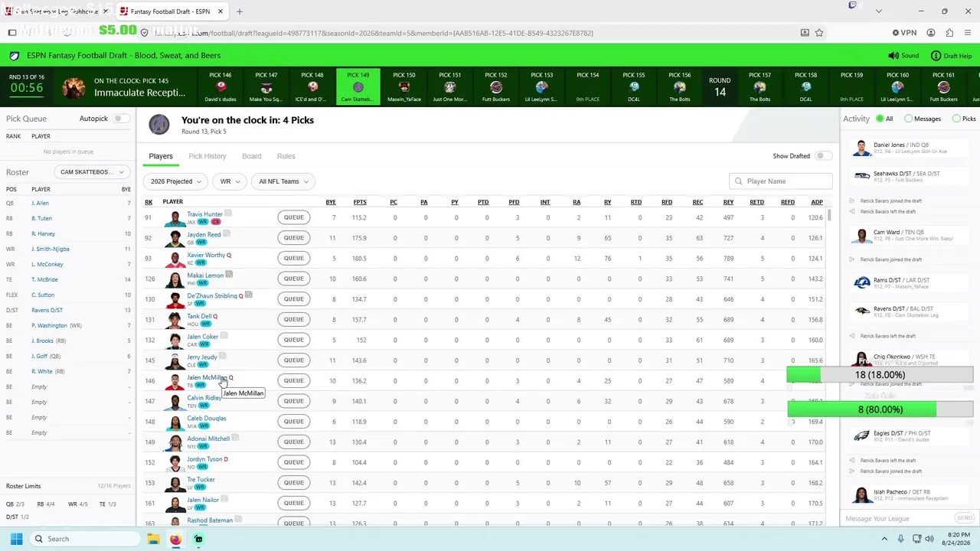Click the Message Your League input
Screen dimensions: 980x551
(x=899, y=519)
